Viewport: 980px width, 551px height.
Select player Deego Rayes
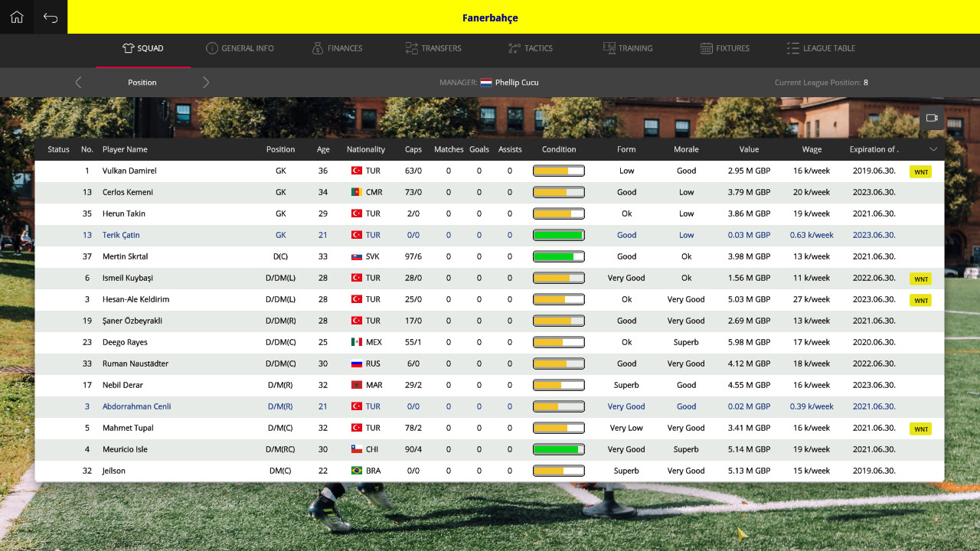pyautogui.click(x=125, y=342)
